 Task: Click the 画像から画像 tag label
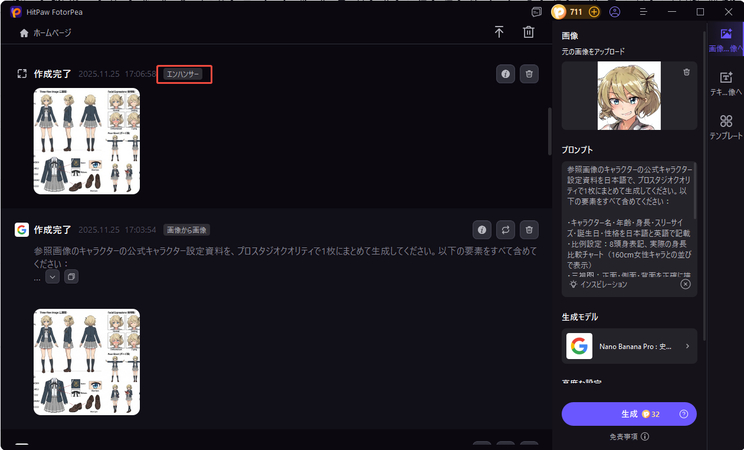tap(186, 230)
